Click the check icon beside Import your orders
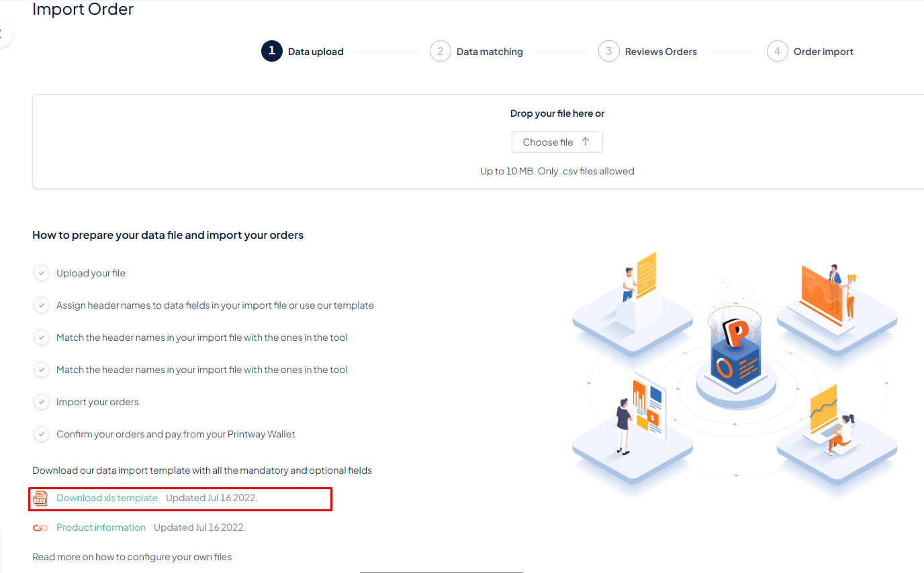Image resolution: width=924 pixels, height=573 pixels. click(x=42, y=402)
